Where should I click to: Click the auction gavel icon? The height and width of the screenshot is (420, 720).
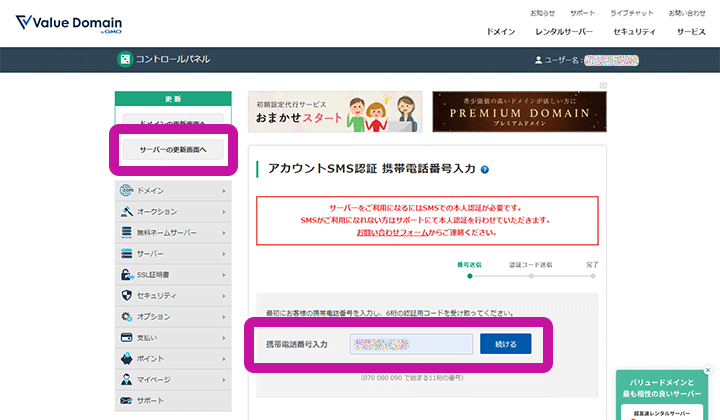(x=127, y=211)
